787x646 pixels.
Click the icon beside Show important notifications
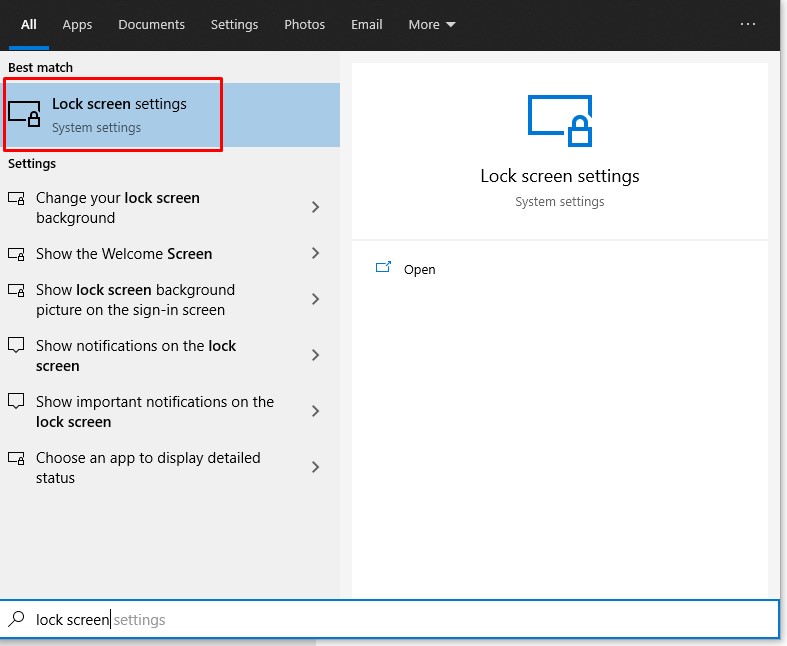click(16, 402)
